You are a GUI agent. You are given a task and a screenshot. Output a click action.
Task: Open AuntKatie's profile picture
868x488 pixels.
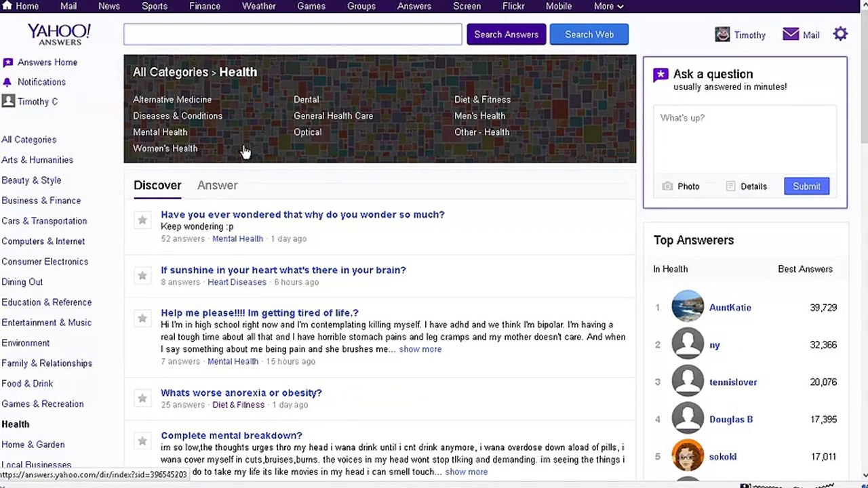688,306
